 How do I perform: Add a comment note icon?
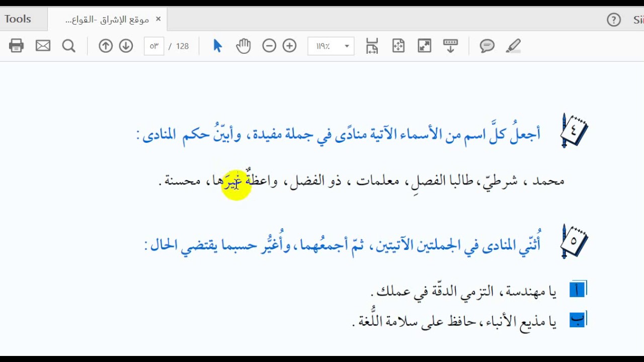(x=487, y=46)
